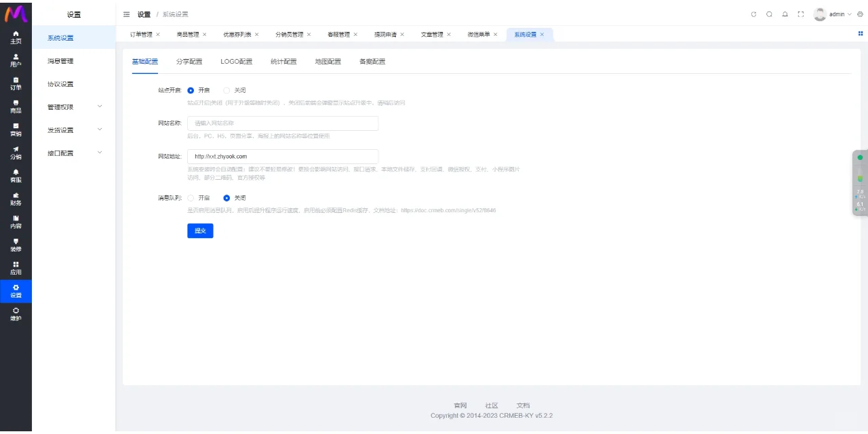Open the 文档 link in footer
This screenshot has height=434, width=868.
(x=523, y=406)
